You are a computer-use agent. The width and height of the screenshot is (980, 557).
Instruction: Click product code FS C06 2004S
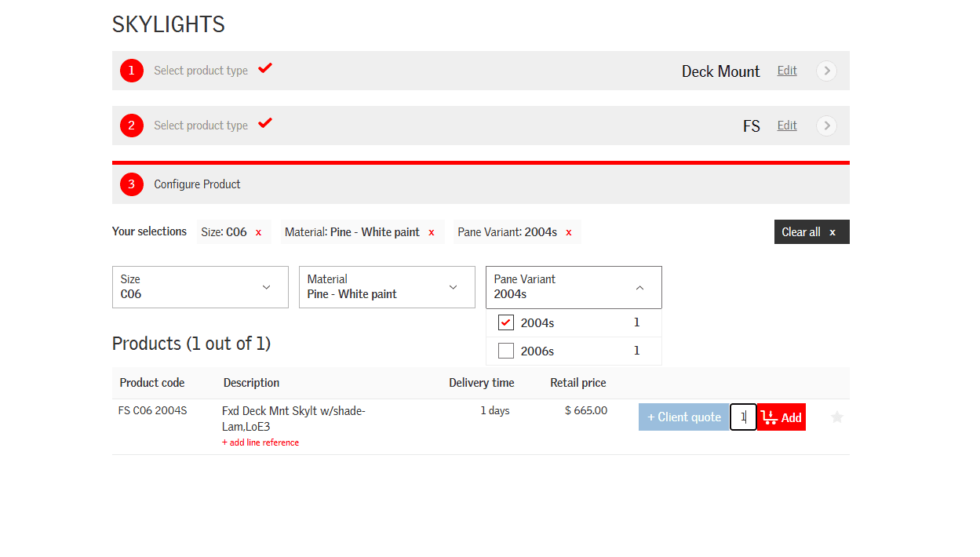pos(153,410)
